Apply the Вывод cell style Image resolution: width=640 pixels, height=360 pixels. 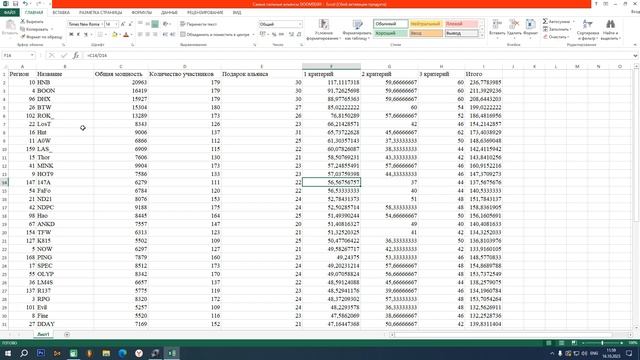[x=461, y=33]
